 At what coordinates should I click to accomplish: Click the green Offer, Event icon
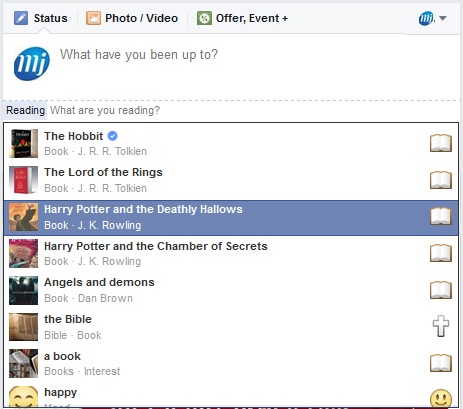204,18
